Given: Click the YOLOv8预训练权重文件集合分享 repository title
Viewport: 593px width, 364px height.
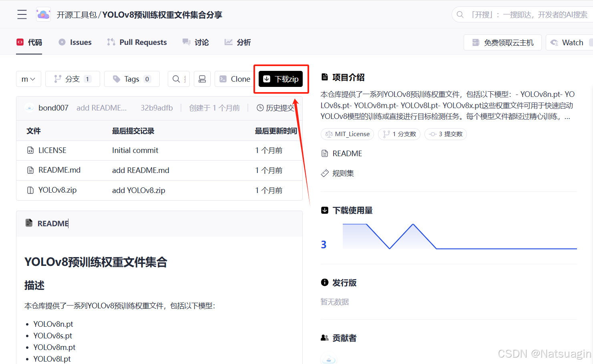Looking at the screenshot, I should 162,15.
